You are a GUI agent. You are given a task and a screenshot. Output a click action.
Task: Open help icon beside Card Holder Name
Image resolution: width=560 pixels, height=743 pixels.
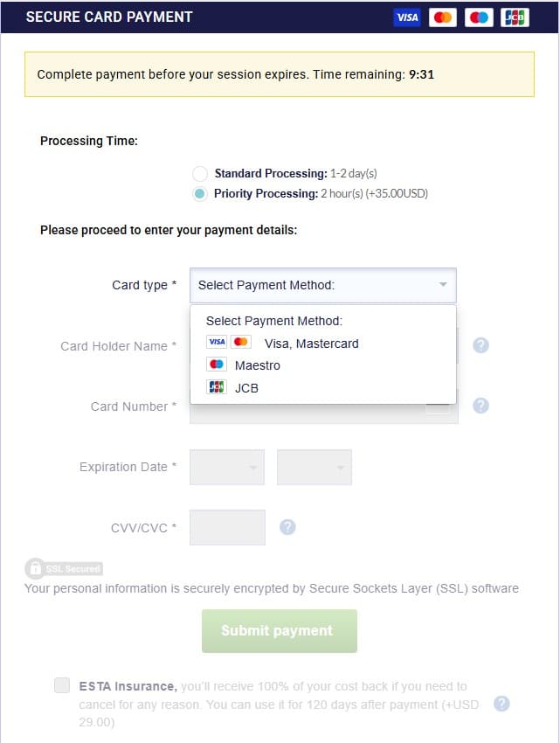(x=480, y=345)
